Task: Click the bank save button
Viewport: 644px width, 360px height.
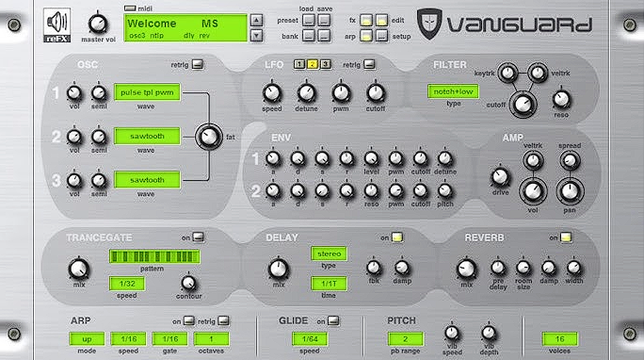Action: tap(324, 36)
